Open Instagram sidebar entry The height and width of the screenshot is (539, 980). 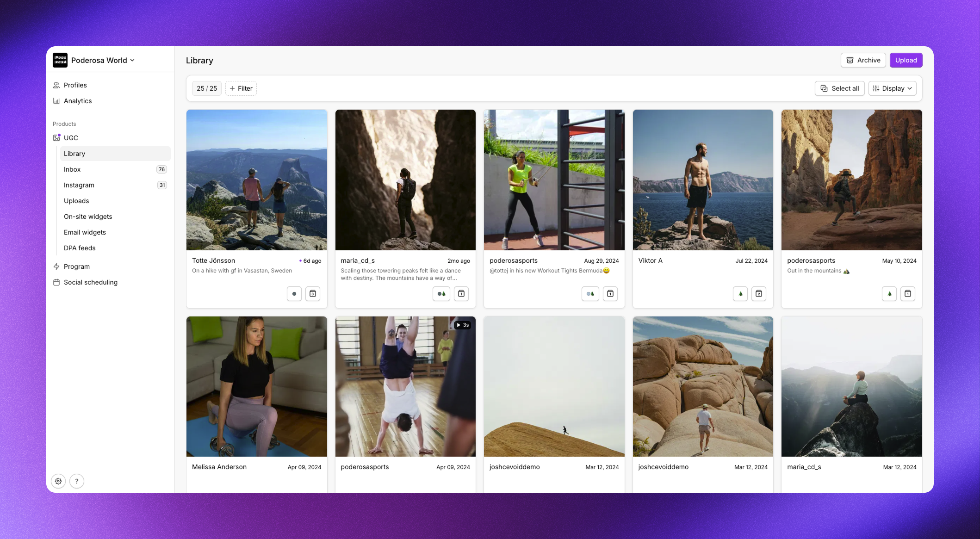coord(115,185)
